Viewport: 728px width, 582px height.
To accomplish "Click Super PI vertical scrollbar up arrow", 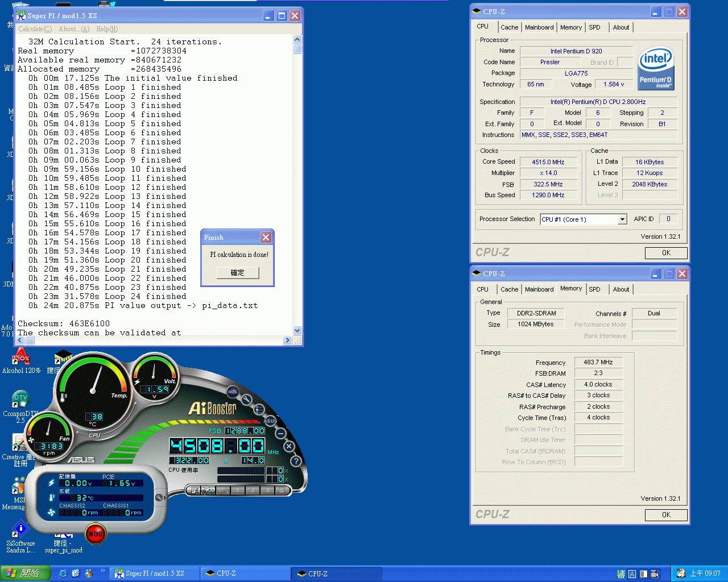I will (x=297, y=39).
